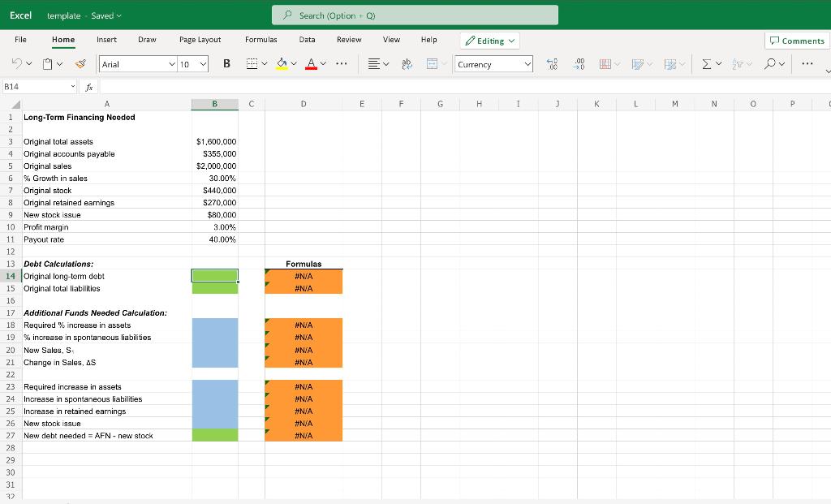Screen dimensions: 831x504
Task: Click the Borders icon
Action: click(x=252, y=63)
